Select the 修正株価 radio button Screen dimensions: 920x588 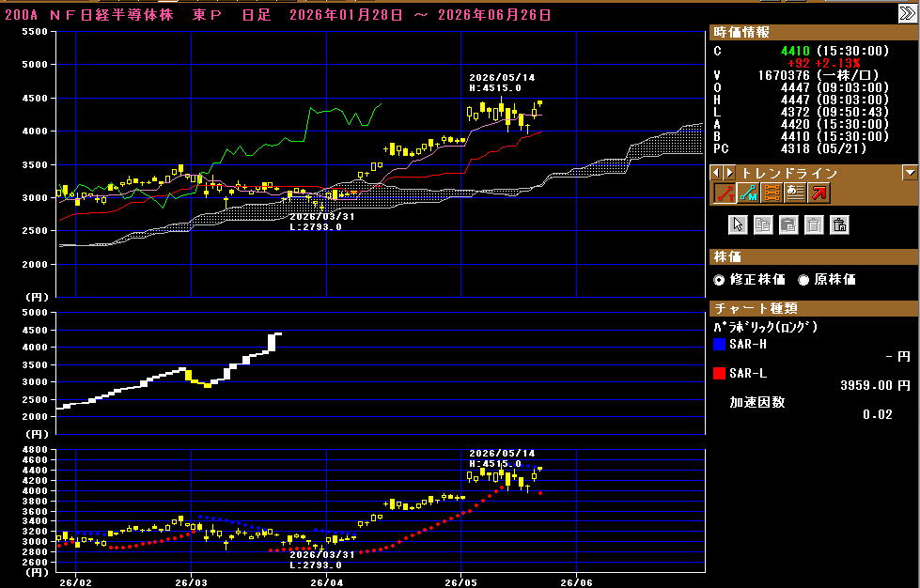[x=719, y=280]
